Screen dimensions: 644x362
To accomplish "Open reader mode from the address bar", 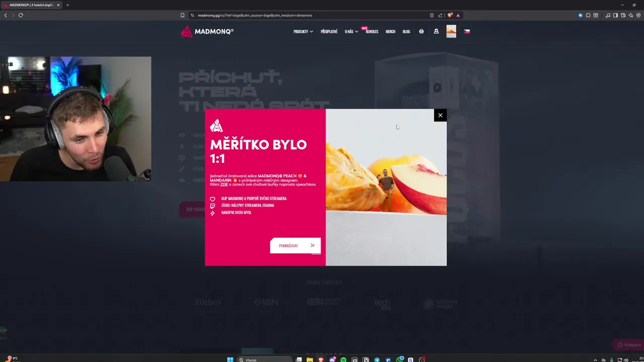I will click(x=432, y=15).
